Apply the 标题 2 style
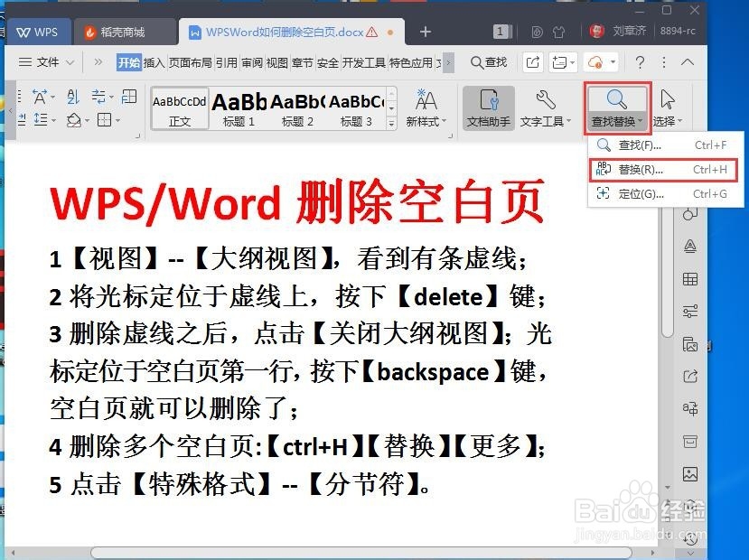 pyautogui.click(x=297, y=109)
